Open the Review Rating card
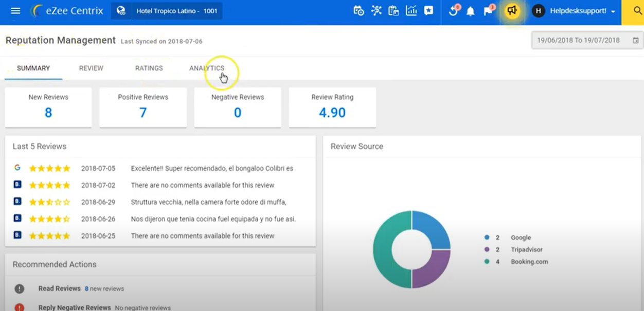 coord(332,107)
